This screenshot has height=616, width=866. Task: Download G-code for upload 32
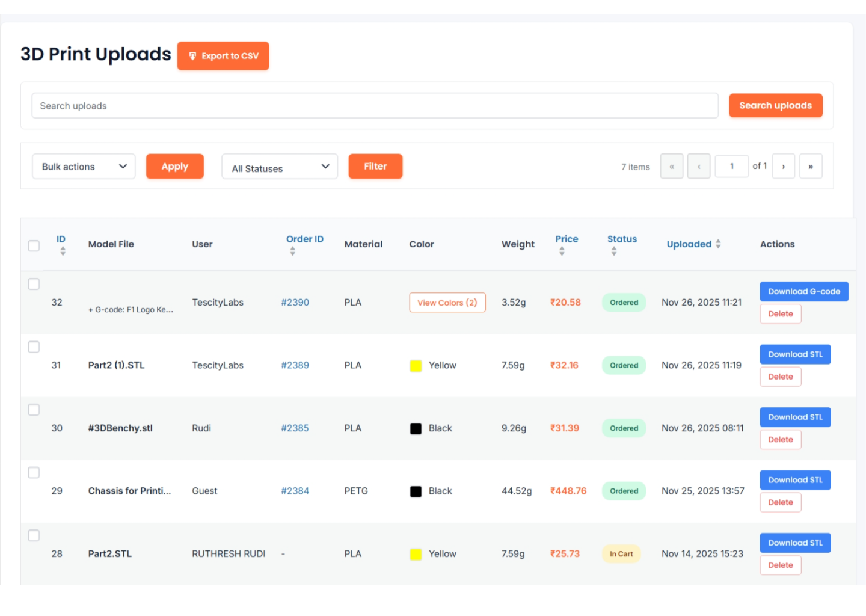pos(803,292)
